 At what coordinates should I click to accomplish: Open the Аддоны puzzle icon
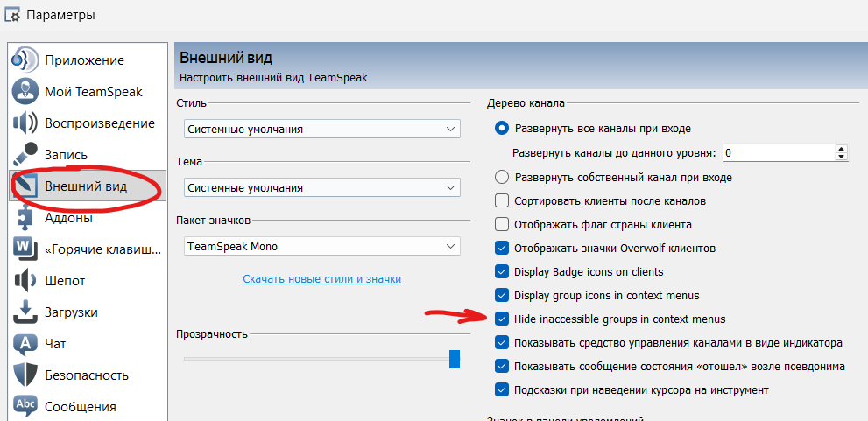25,218
